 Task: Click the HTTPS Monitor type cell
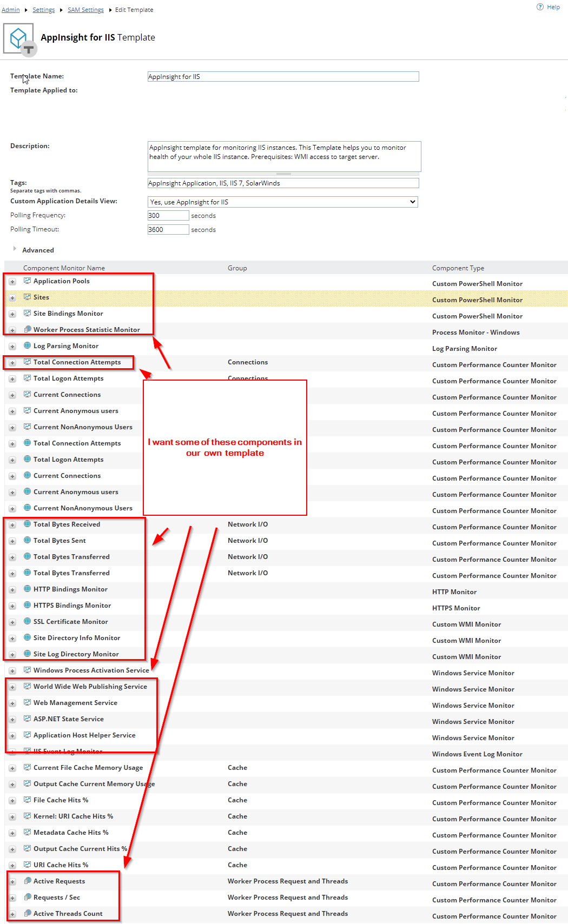[x=456, y=608]
